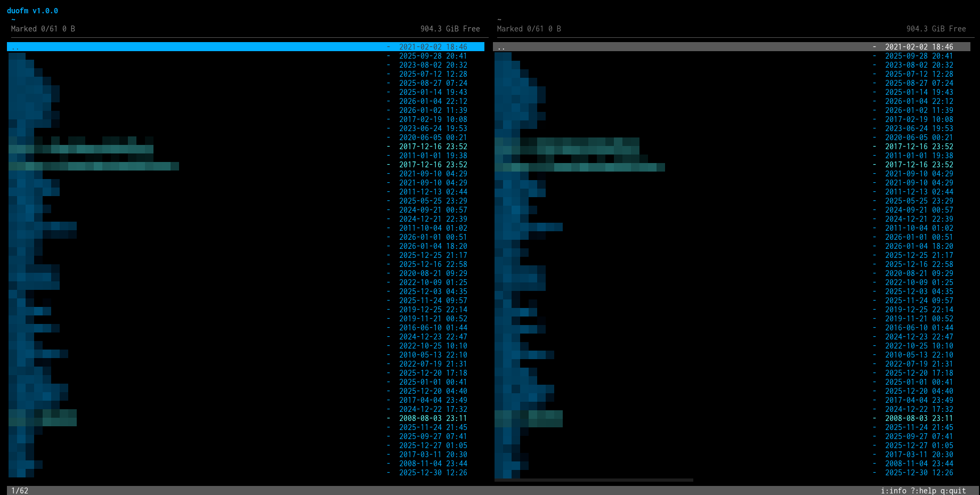Viewport: 980px width, 495px height.
Task: Select left pane row dated 2011-12-13 02:44
Action: tap(246, 192)
